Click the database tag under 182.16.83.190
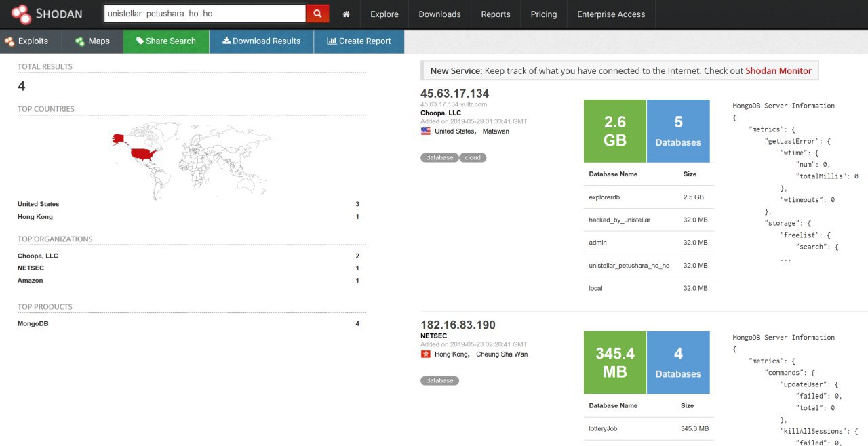Viewport: 868px width, 446px height. (439, 380)
